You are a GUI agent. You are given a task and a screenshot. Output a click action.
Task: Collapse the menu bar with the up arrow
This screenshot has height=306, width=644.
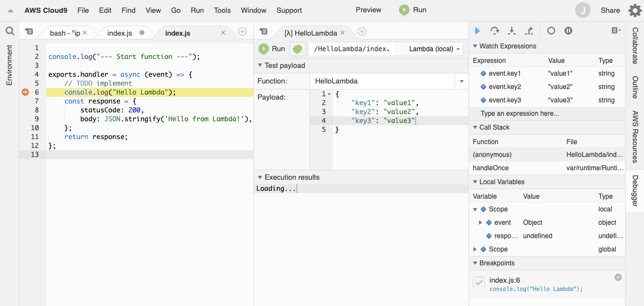click(x=11, y=11)
